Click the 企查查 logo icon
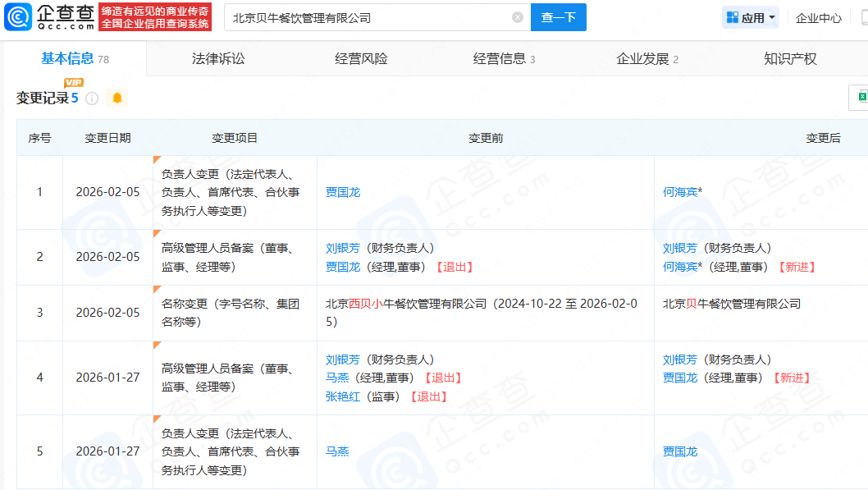The height and width of the screenshot is (490, 868). coord(16,16)
